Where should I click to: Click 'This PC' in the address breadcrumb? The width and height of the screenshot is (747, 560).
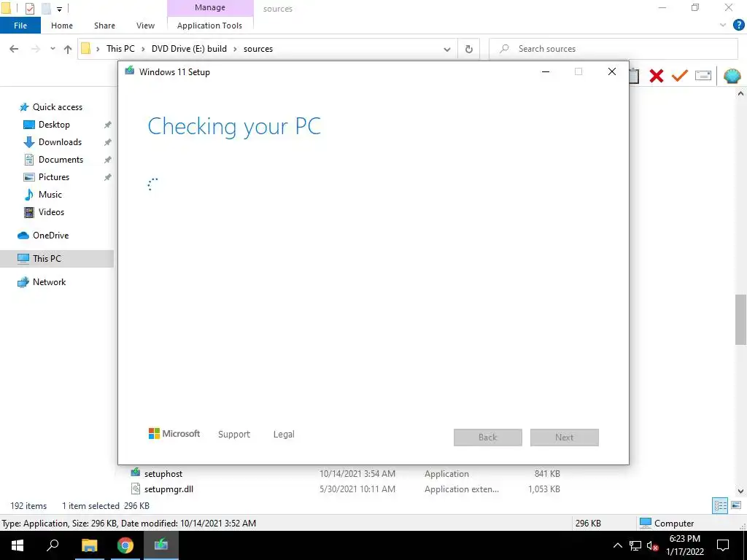(120, 49)
